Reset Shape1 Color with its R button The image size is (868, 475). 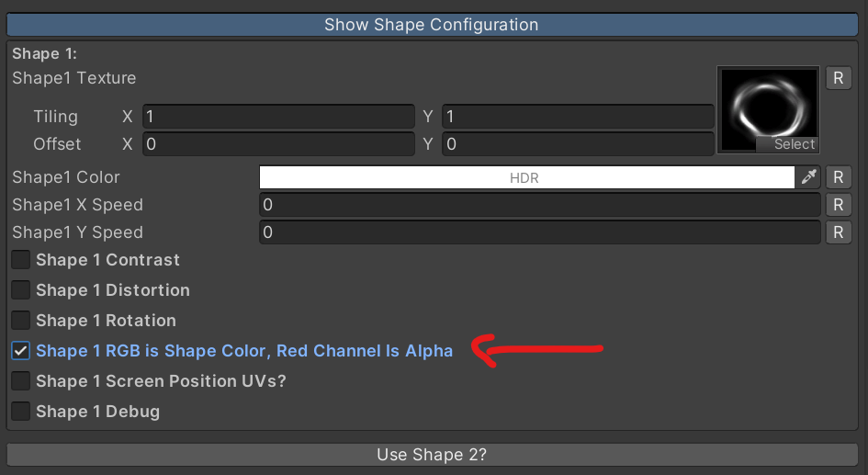(838, 177)
